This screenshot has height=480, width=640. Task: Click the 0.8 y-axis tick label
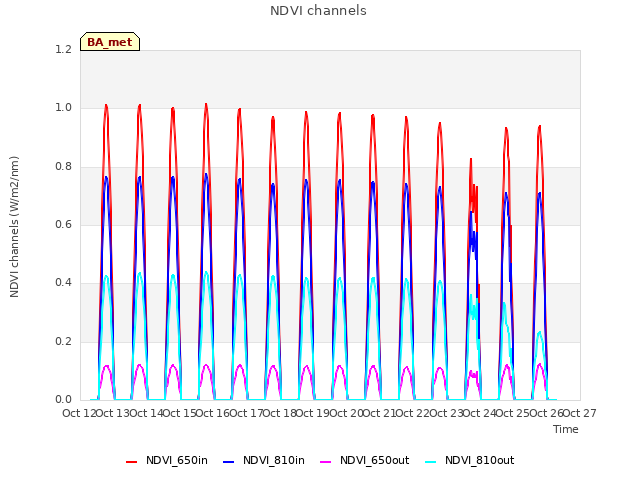[63, 166]
